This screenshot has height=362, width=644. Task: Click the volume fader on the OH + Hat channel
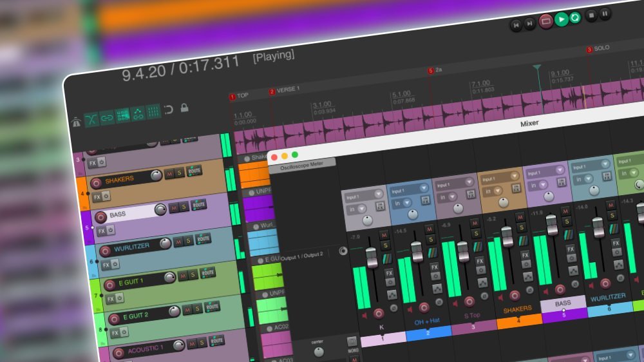417,251
